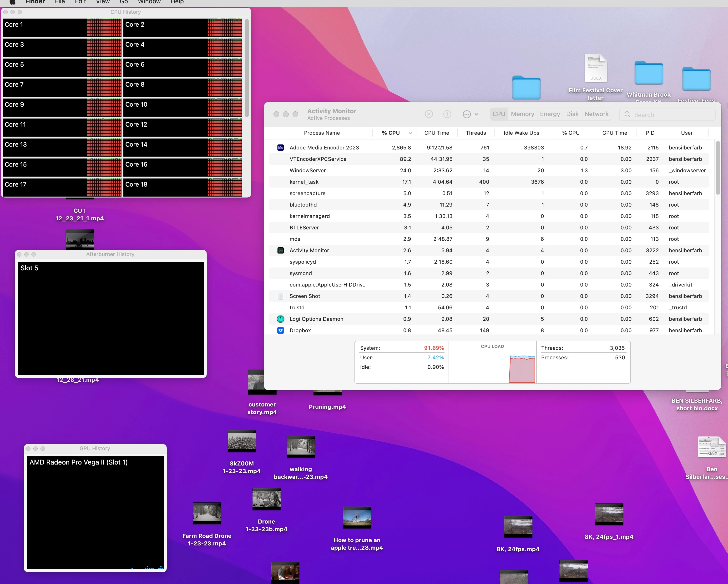Viewport: 728px width, 584px height.
Task: Click the Adobe Media Encoder process icon
Action: 281,148
